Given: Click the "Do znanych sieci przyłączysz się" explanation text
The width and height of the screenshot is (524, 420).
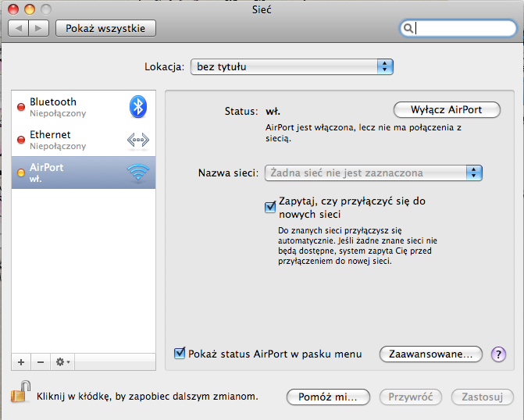Looking at the screenshot, I should [x=358, y=246].
